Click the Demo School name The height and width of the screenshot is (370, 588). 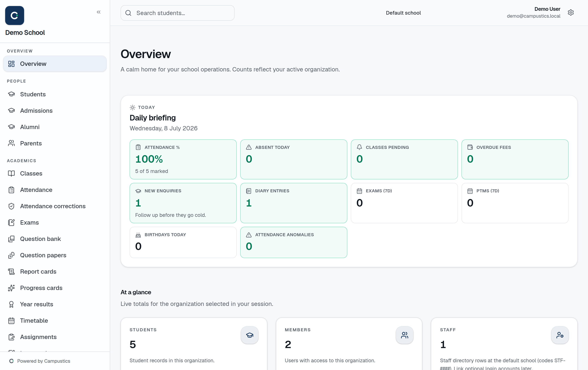[x=25, y=32]
